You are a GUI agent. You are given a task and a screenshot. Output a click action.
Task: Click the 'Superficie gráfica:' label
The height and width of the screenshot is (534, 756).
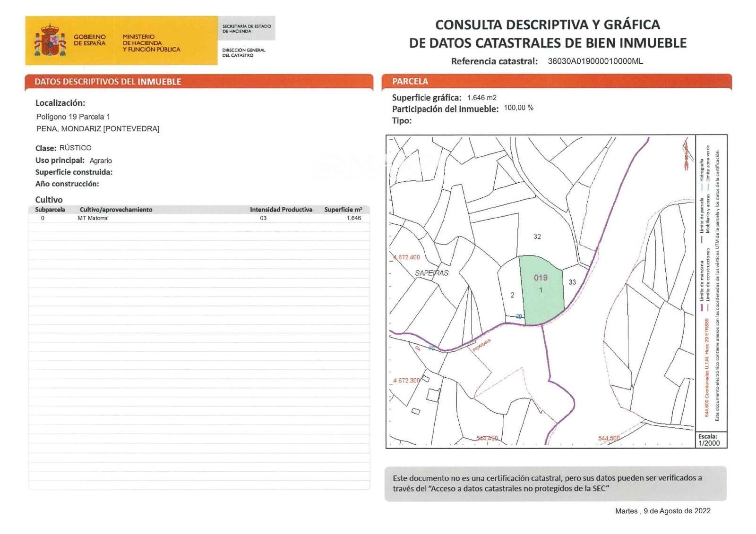tap(427, 98)
